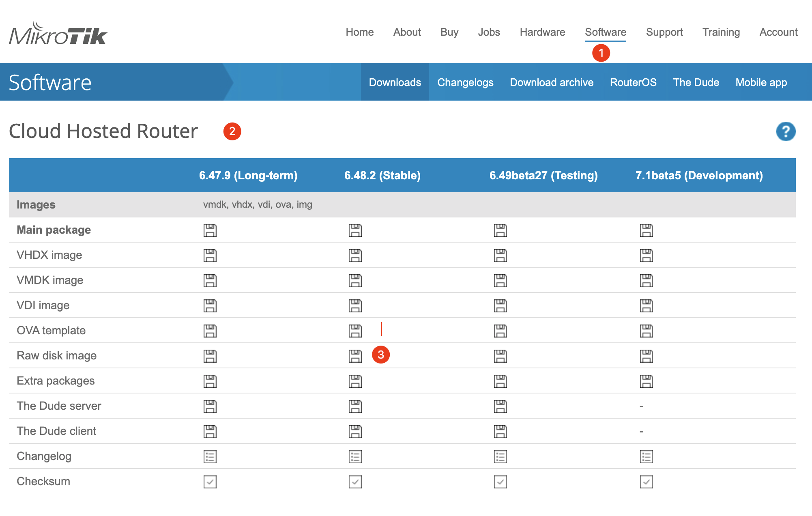
Task: Download OVA template for 6.48.2 Stable
Action: click(355, 331)
